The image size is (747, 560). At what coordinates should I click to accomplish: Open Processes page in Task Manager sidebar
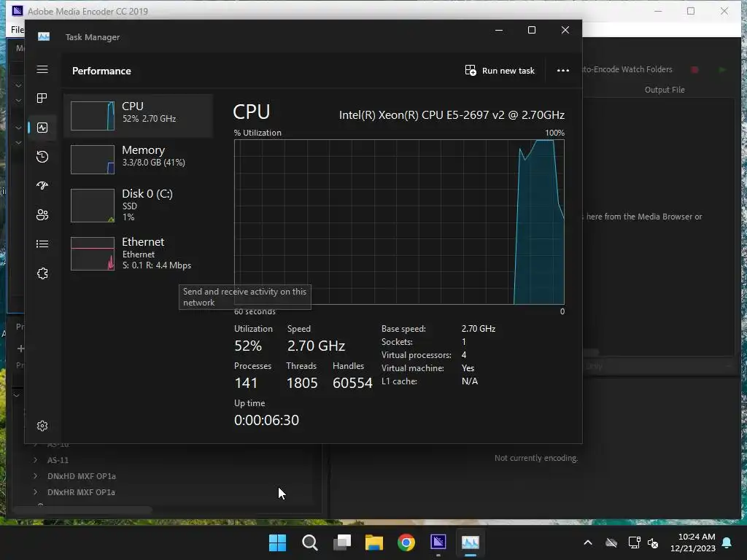(x=42, y=98)
